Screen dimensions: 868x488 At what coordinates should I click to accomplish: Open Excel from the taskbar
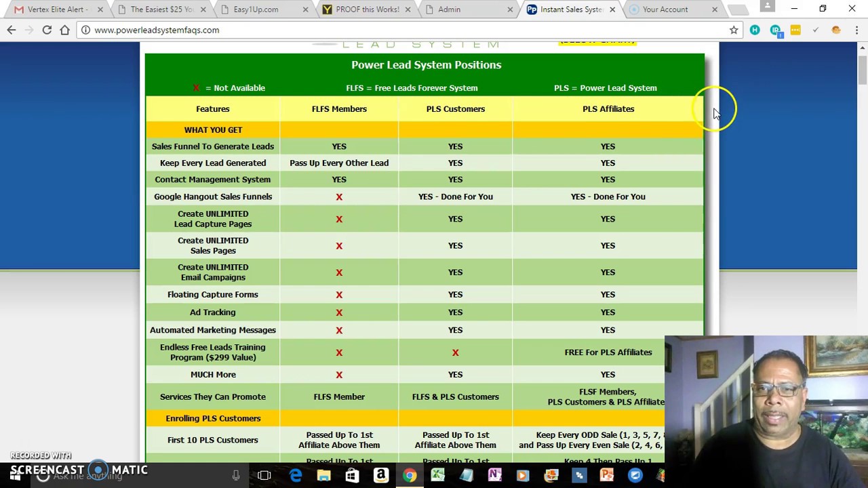click(x=437, y=476)
